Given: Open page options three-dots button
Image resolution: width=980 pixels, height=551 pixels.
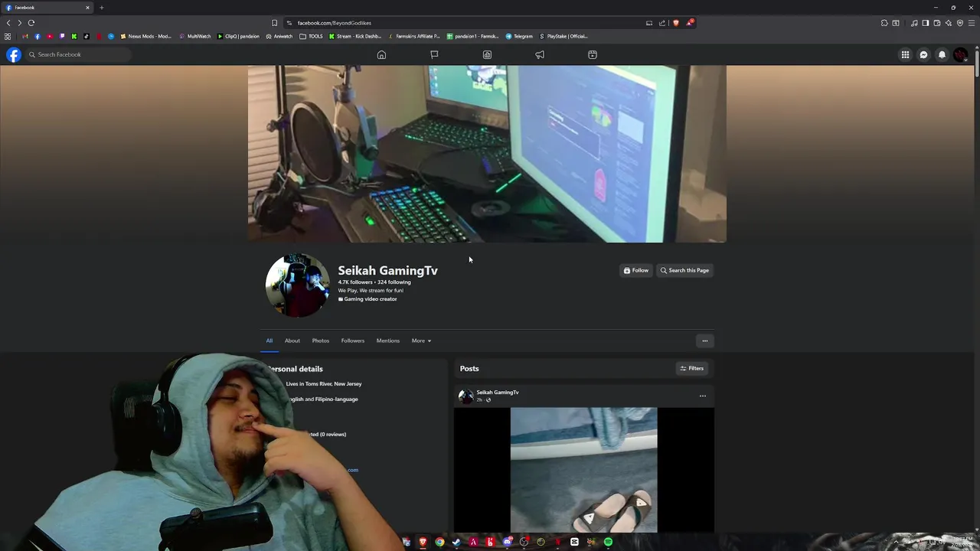Looking at the screenshot, I should point(705,341).
